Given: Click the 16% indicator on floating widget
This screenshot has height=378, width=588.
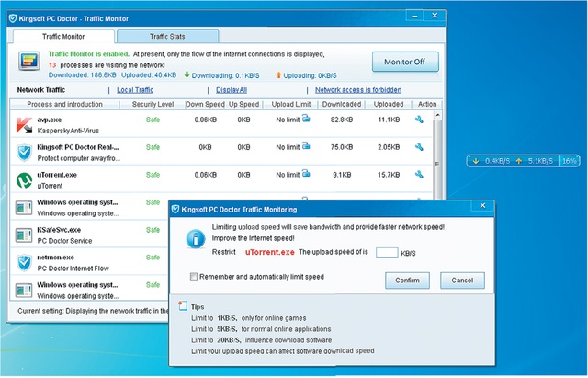Looking at the screenshot, I should [x=569, y=161].
